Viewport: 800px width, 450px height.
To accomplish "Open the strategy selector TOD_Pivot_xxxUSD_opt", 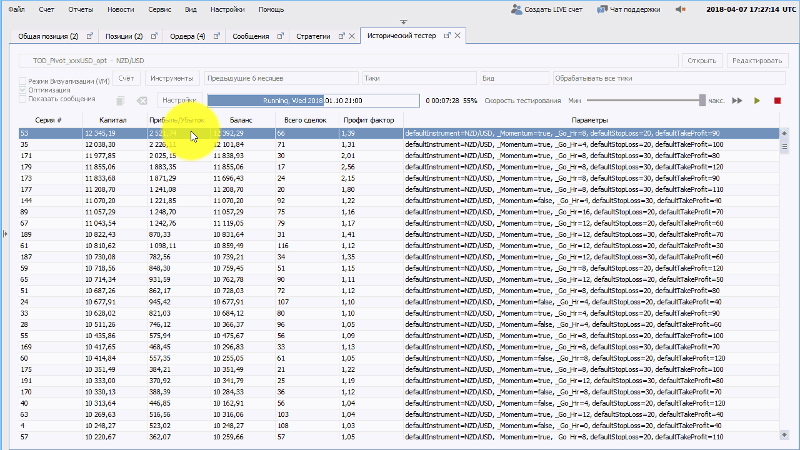I will click(x=348, y=60).
